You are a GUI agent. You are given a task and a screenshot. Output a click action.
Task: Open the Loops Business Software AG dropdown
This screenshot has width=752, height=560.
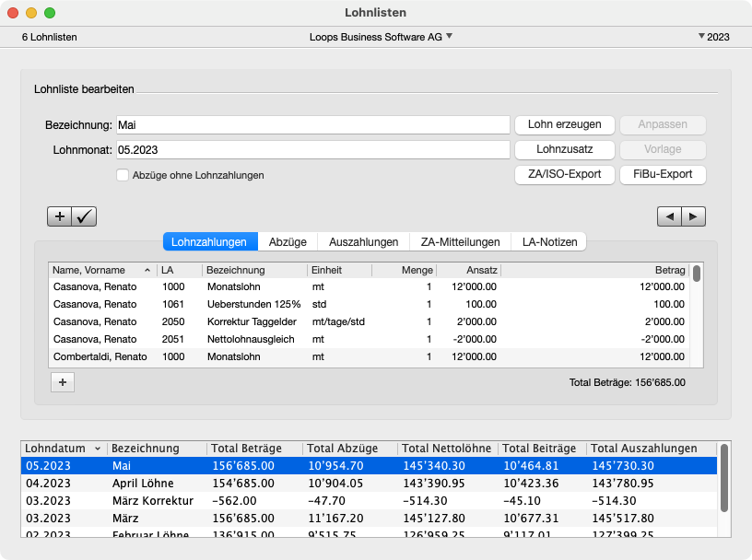(382, 37)
